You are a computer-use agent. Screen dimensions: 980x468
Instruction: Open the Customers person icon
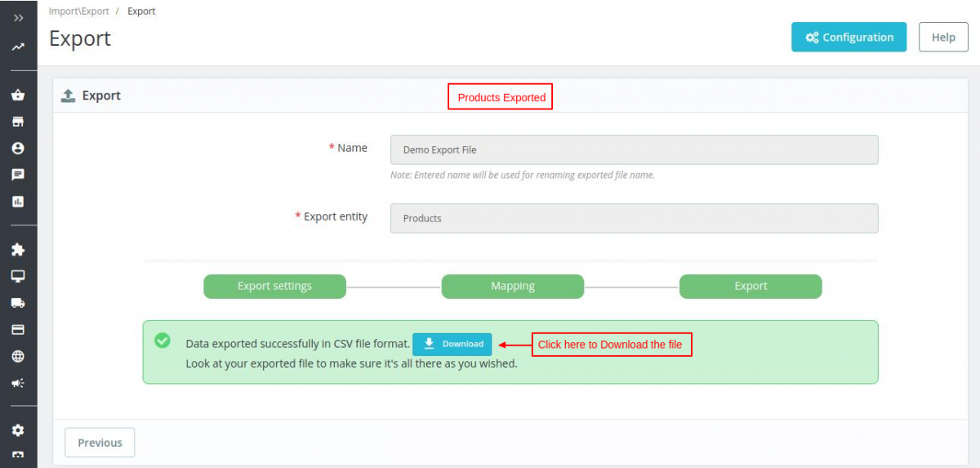(x=18, y=149)
